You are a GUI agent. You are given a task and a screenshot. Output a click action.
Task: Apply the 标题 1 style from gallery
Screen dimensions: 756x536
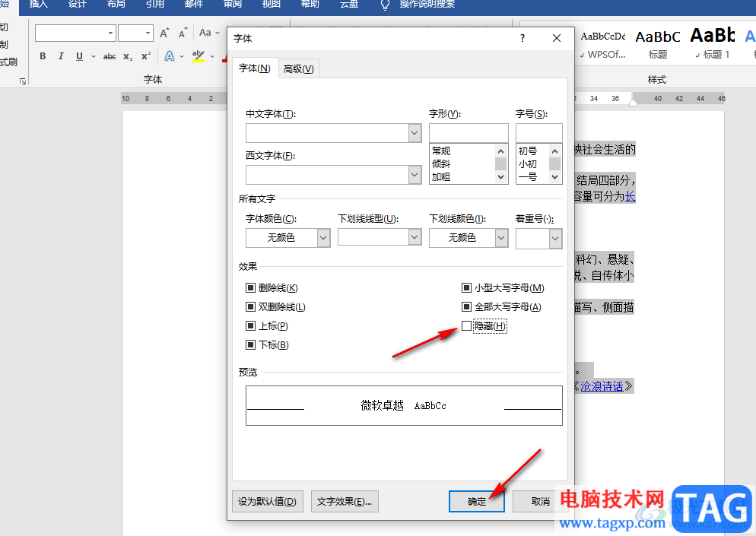[x=713, y=43]
